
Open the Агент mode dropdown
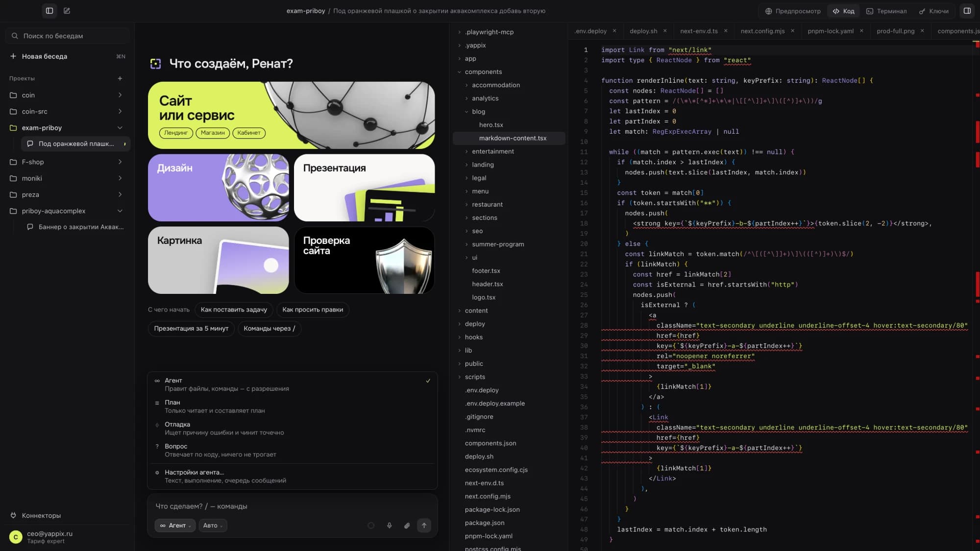click(x=175, y=526)
